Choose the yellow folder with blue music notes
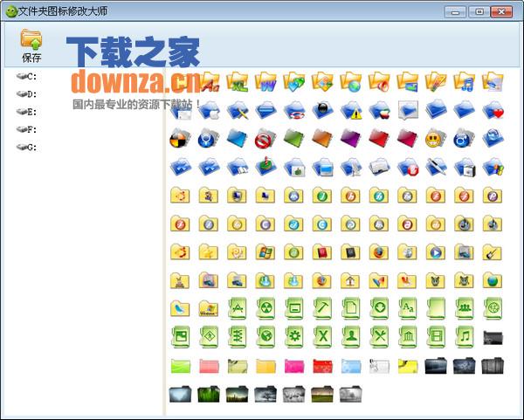 pyautogui.click(x=465, y=82)
